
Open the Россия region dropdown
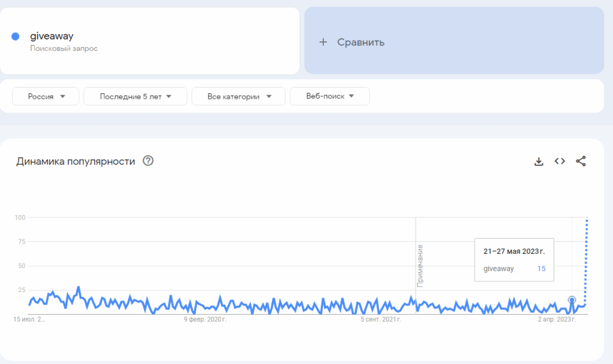tap(45, 96)
